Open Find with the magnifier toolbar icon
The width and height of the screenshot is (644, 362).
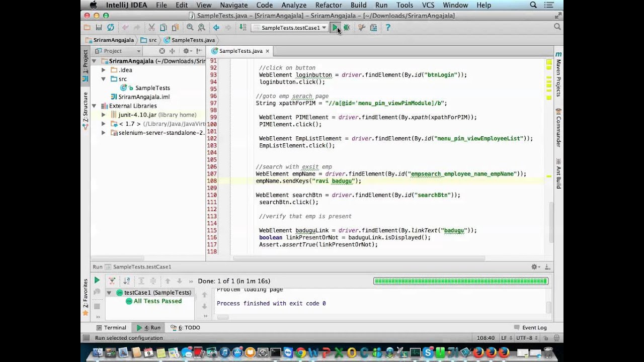190,28
